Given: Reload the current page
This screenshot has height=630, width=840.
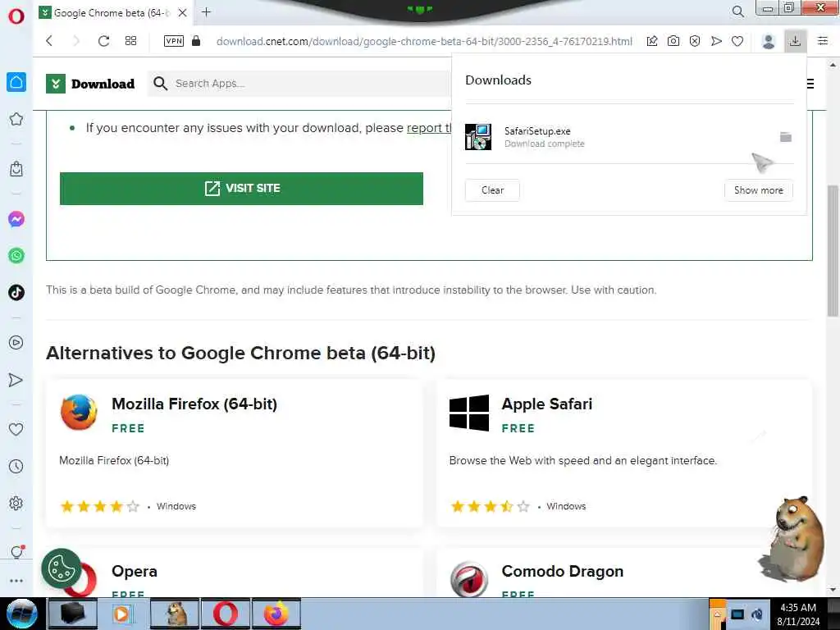Looking at the screenshot, I should click(x=103, y=41).
